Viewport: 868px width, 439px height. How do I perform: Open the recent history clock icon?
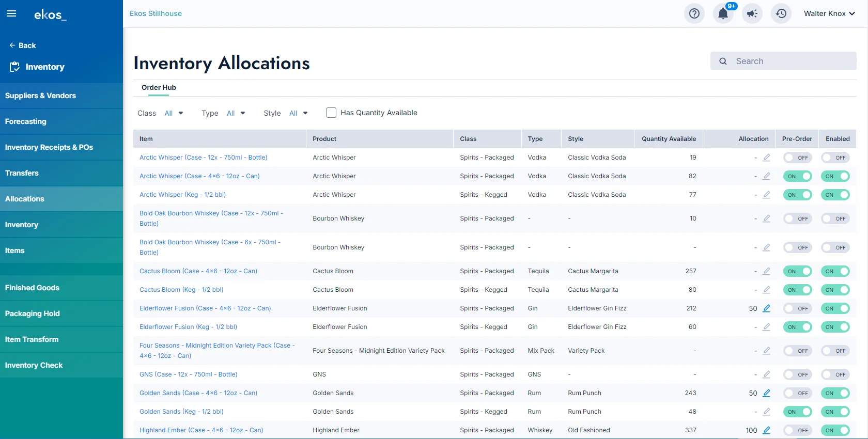tap(781, 13)
